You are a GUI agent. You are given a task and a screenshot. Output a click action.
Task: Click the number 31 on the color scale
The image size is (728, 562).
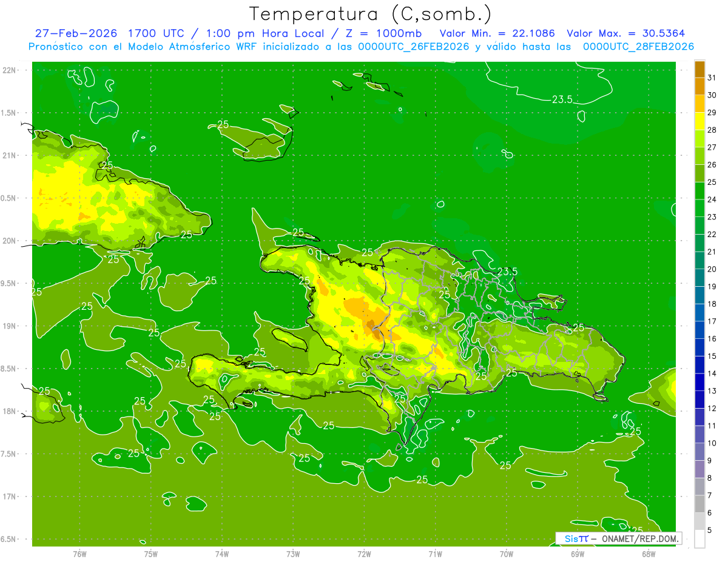coord(712,78)
